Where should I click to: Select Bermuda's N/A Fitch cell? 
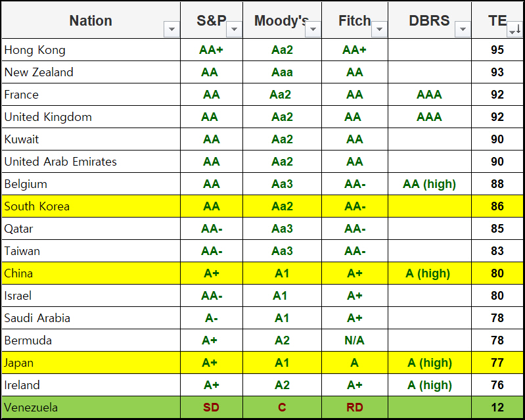pyautogui.click(x=354, y=340)
